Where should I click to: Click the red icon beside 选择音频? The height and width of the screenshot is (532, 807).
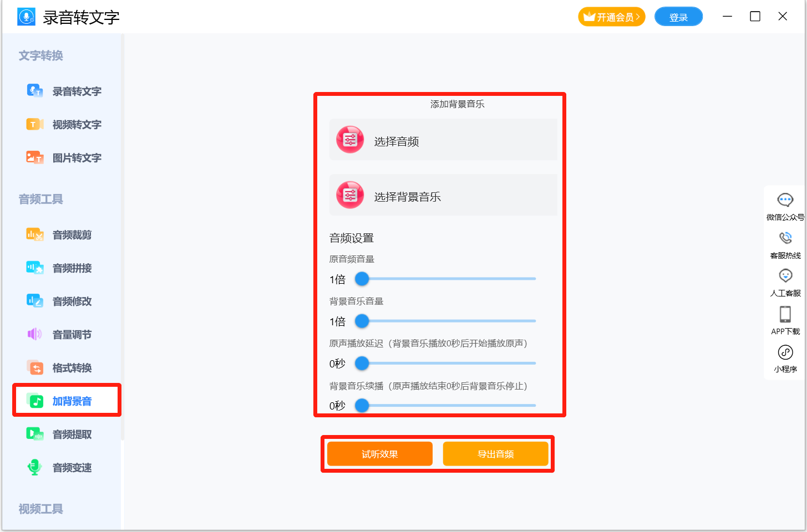tap(350, 140)
